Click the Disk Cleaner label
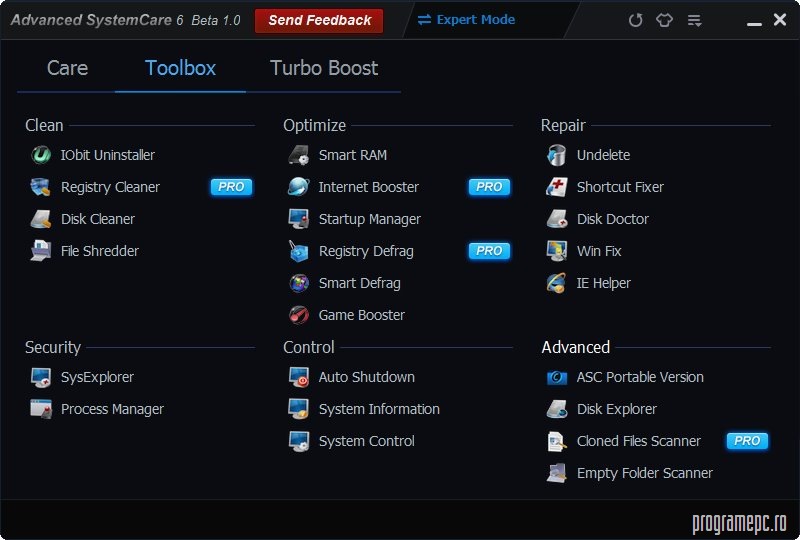The height and width of the screenshot is (540, 800). click(x=97, y=219)
